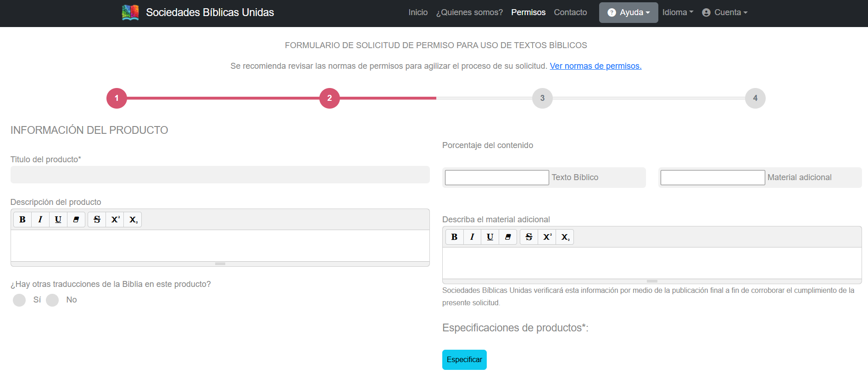Toggle Subscript in the material adicional editor
This screenshot has width=868, height=385.
tap(565, 237)
